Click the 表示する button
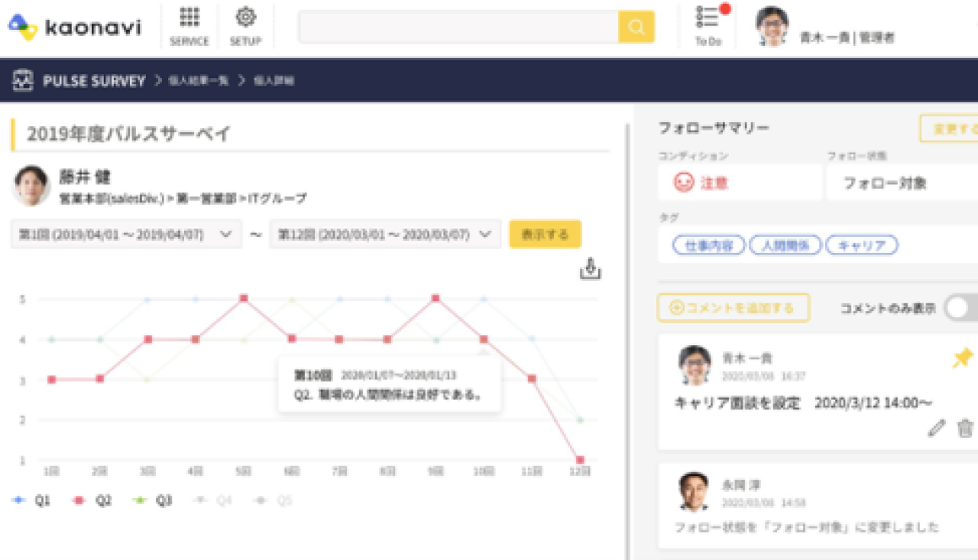The image size is (978, 560). click(546, 235)
